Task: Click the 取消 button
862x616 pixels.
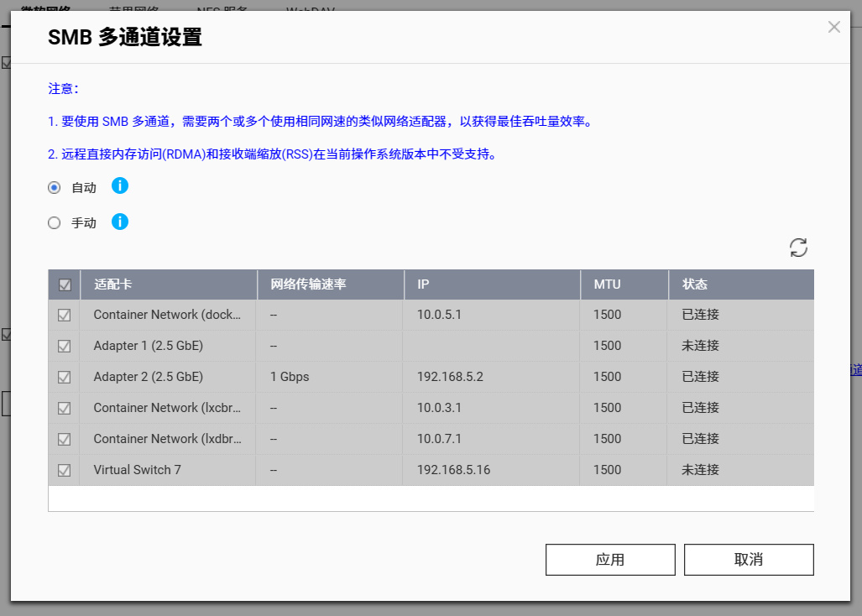Action: coord(749,560)
